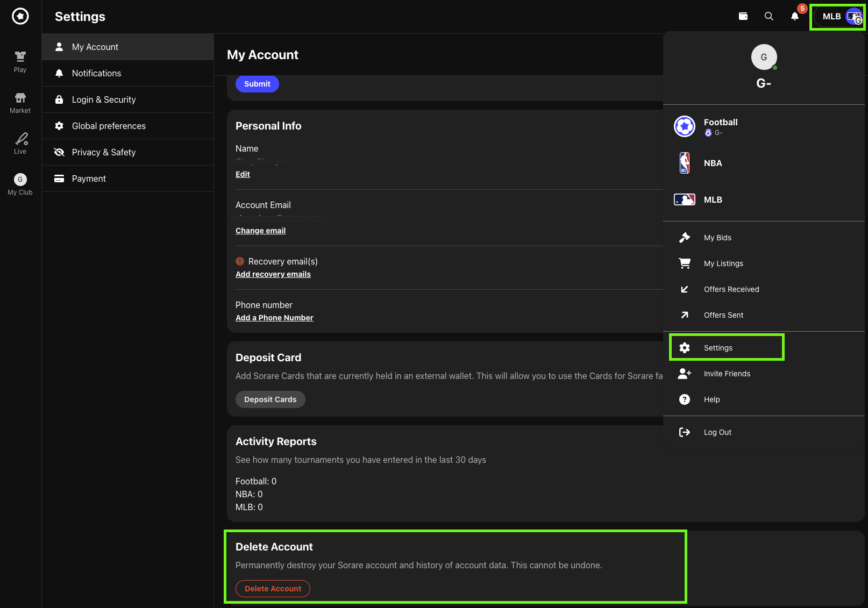This screenshot has width=868, height=608.
Task: Click Add a Phone Number link
Action: (274, 318)
